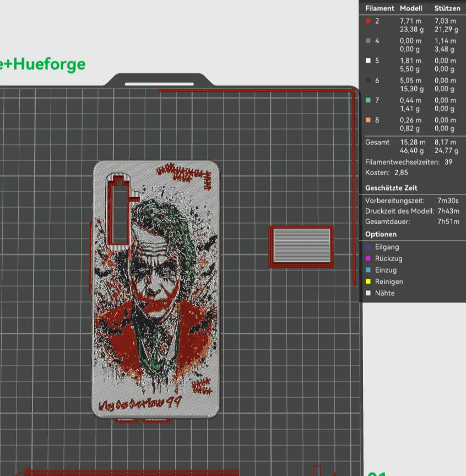Click the Druckzeit des Modell 7h43m
The height and width of the screenshot is (476, 466).
[448, 211]
